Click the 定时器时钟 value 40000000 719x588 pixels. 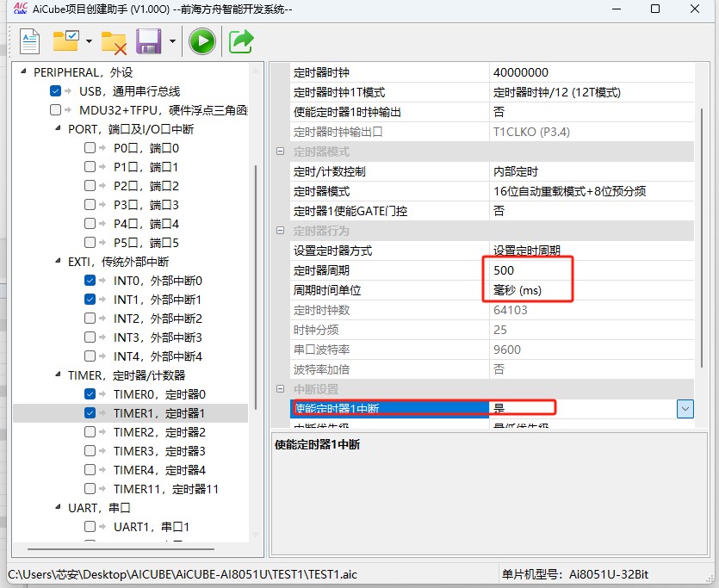point(592,72)
